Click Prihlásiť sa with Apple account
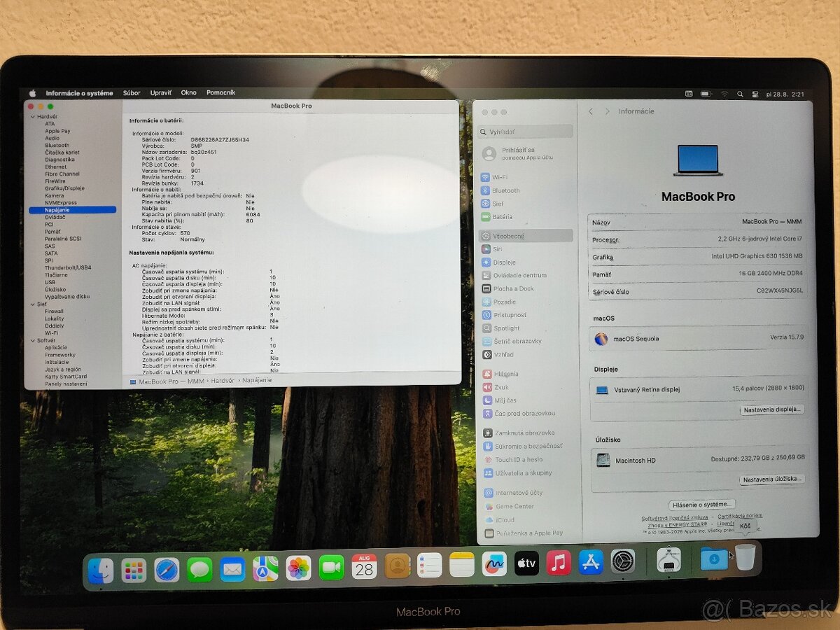Image resolution: width=840 pixels, height=630 pixels. 517,153
